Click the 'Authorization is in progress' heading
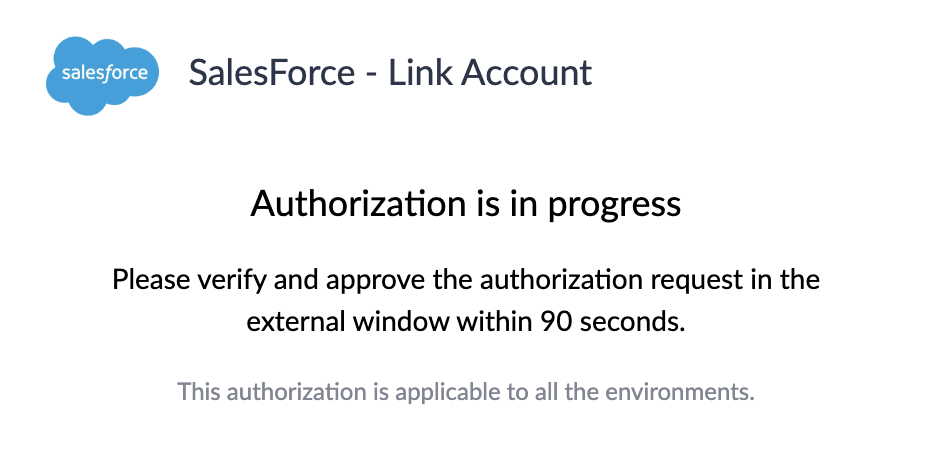 pos(466,204)
